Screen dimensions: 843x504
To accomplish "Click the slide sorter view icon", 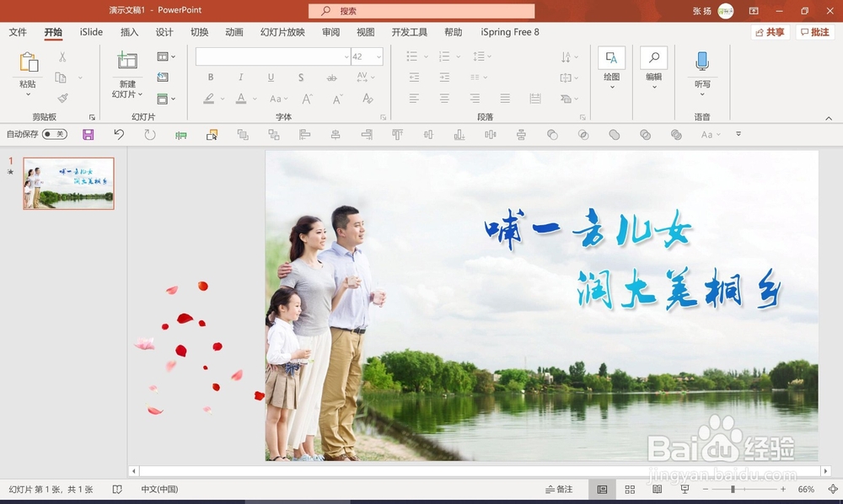I will [x=630, y=490].
